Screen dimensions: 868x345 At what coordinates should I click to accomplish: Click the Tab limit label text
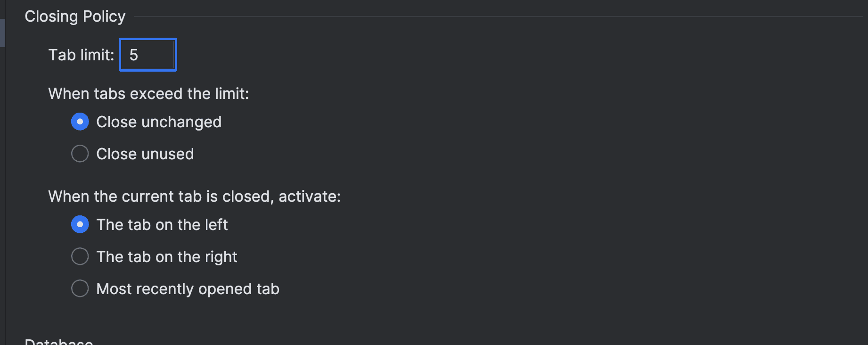coord(81,55)
